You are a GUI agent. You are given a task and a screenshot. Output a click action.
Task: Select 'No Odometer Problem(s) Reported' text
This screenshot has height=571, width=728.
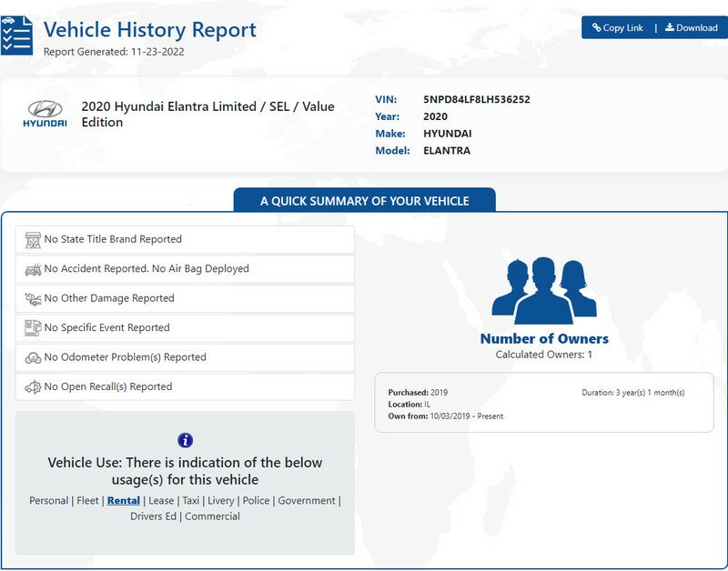point(125,357)
